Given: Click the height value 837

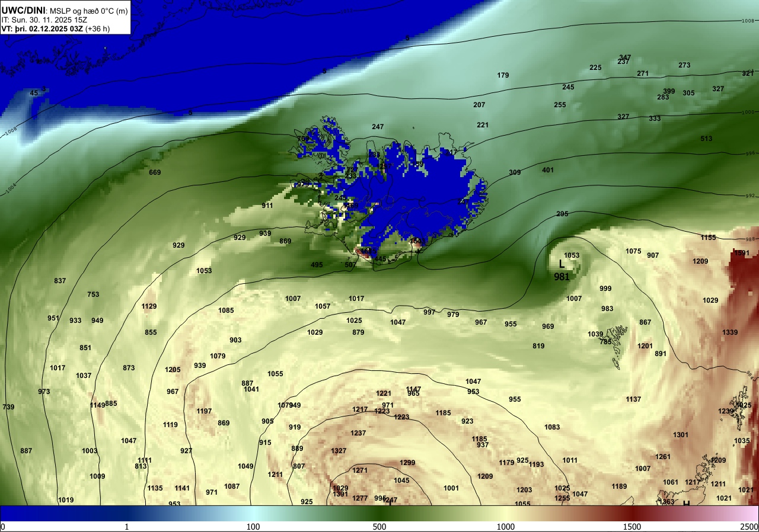Looking at the screenshot, I should pos(60,281).
